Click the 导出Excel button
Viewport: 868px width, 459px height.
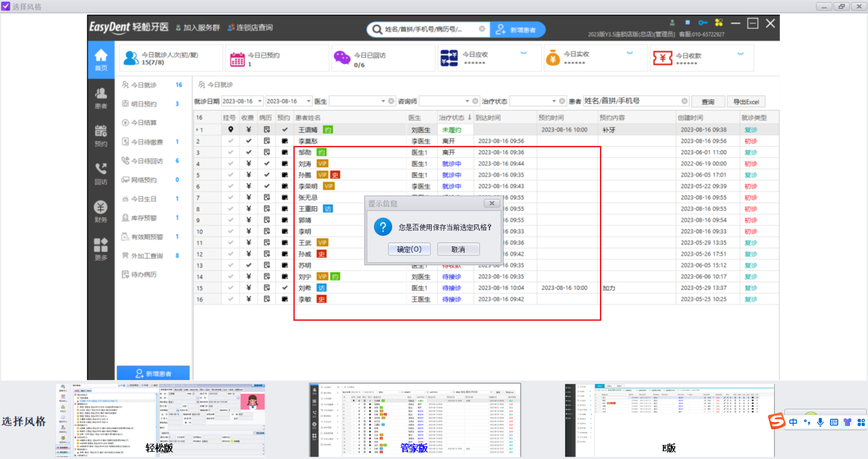[746, 102]
